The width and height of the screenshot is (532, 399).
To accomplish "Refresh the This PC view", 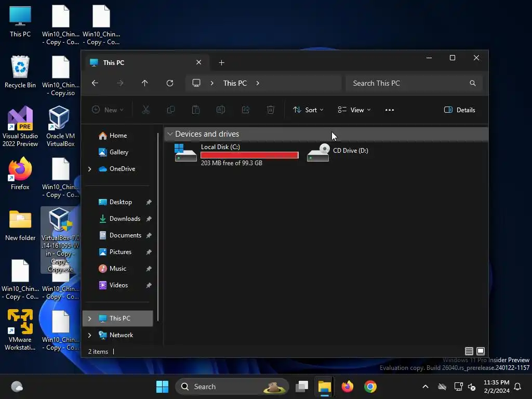I will 170,83.
